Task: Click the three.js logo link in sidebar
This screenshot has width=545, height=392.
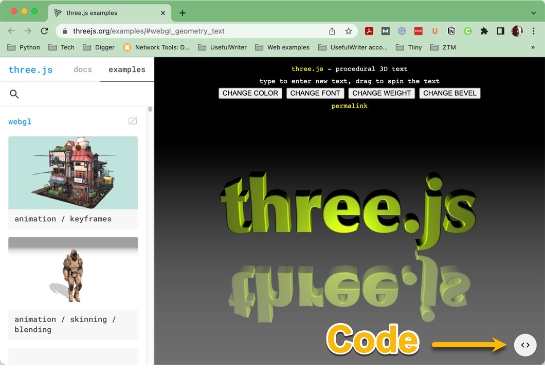Action: [30, 70]
